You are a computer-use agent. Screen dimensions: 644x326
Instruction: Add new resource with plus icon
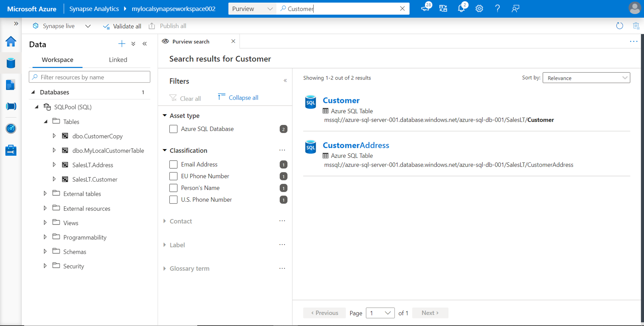122,44
